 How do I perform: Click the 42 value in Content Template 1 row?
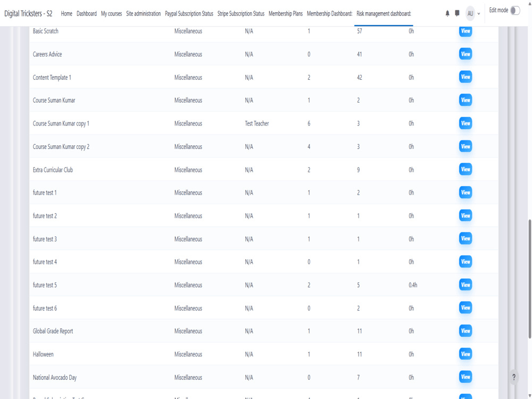click(359, 77)
